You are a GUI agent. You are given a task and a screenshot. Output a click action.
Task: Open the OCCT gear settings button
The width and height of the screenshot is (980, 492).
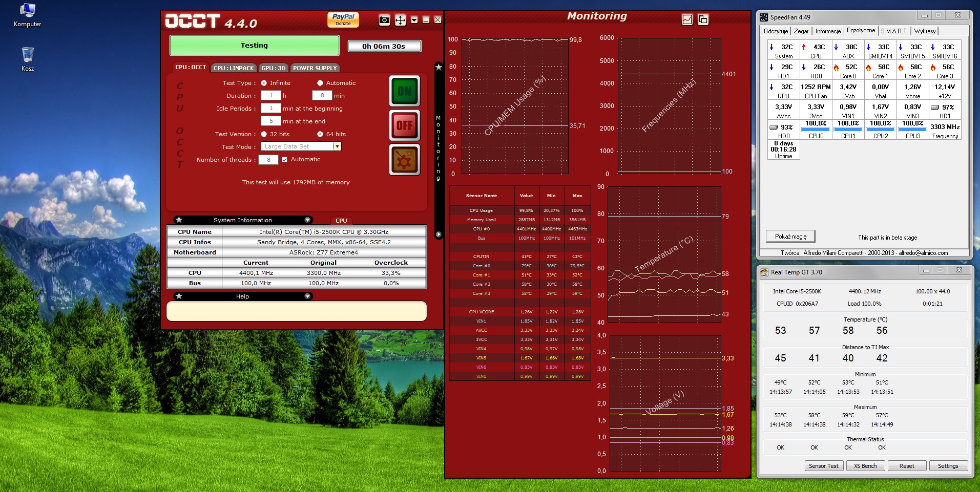404,159
